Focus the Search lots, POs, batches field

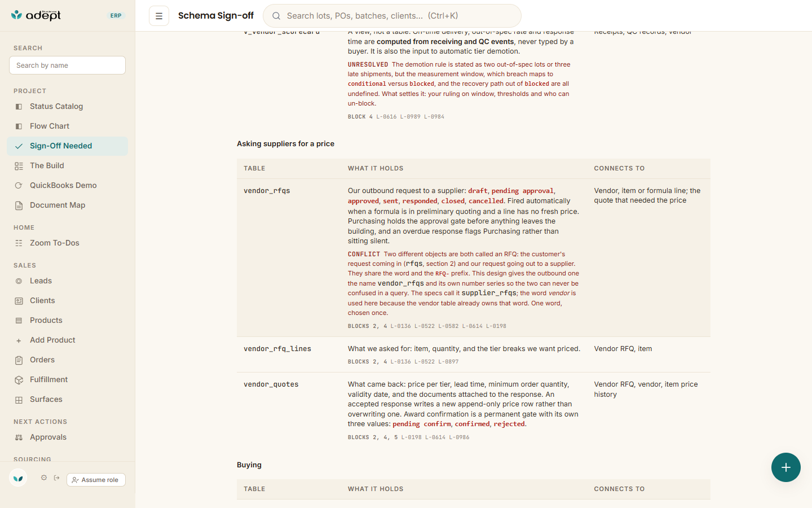click(x=392, y=16)
